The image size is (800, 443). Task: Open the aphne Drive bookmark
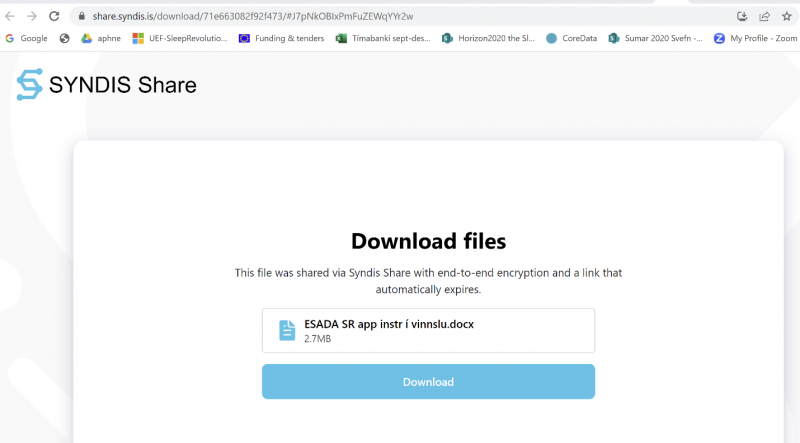click(100, 38)
